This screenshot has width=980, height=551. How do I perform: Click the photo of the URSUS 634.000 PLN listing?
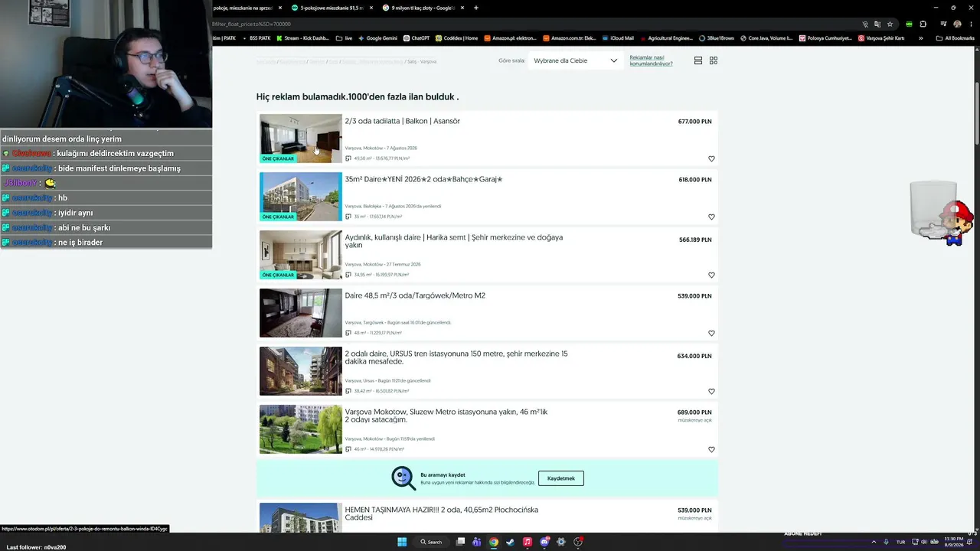301,371
